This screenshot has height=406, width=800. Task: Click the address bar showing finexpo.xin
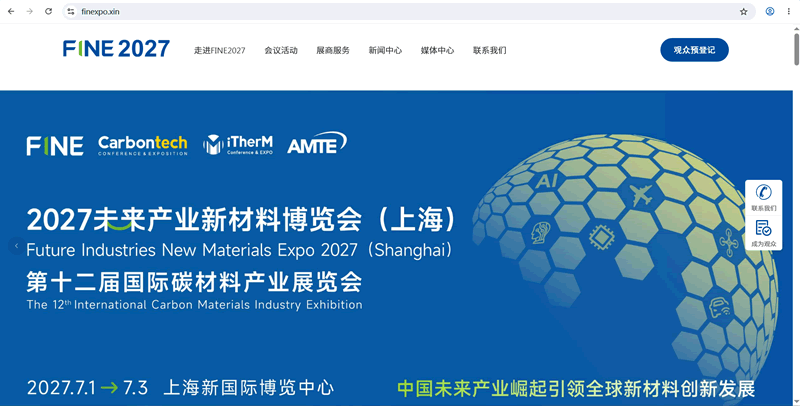tap(408, 11)
